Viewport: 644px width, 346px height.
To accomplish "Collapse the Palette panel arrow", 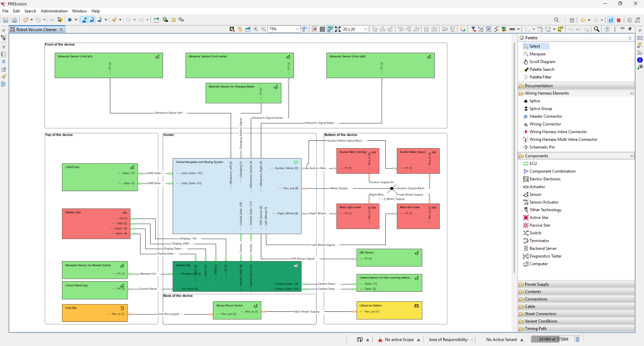I will tap(630, 38).
